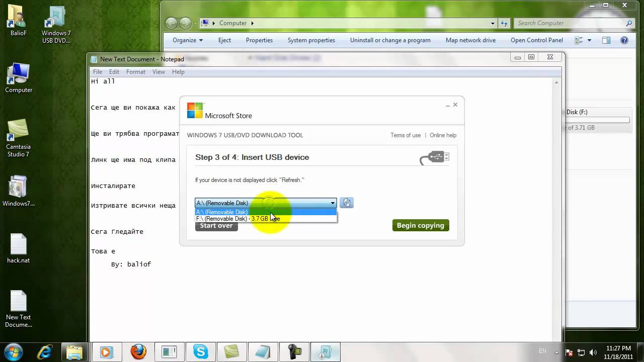This screenshot has height=362, width=644.
Task: Click Uninstall or change a program
Action: [390, 40]
